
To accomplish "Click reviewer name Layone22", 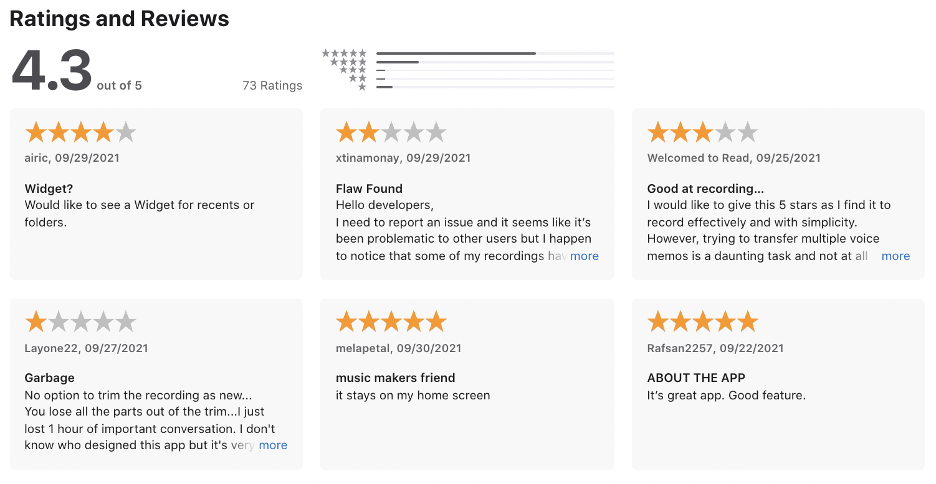I will point(48,349).
